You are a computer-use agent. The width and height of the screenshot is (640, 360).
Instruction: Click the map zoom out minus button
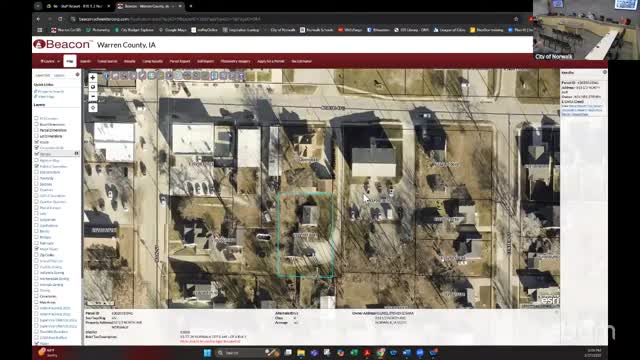click(x=93, y=96)
